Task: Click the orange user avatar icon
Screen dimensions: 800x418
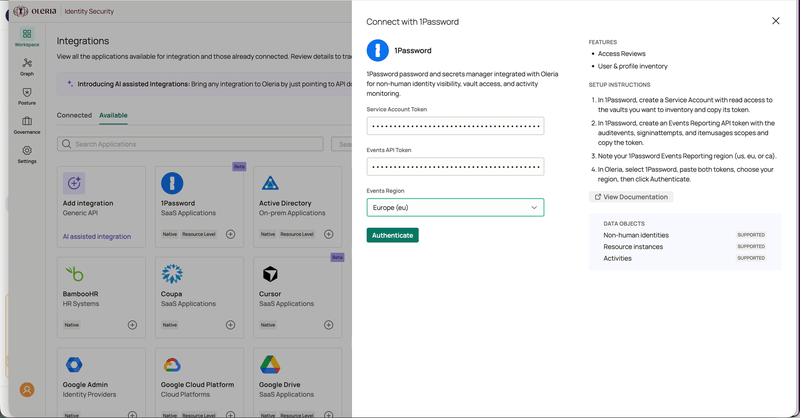Action: (27, 390)
